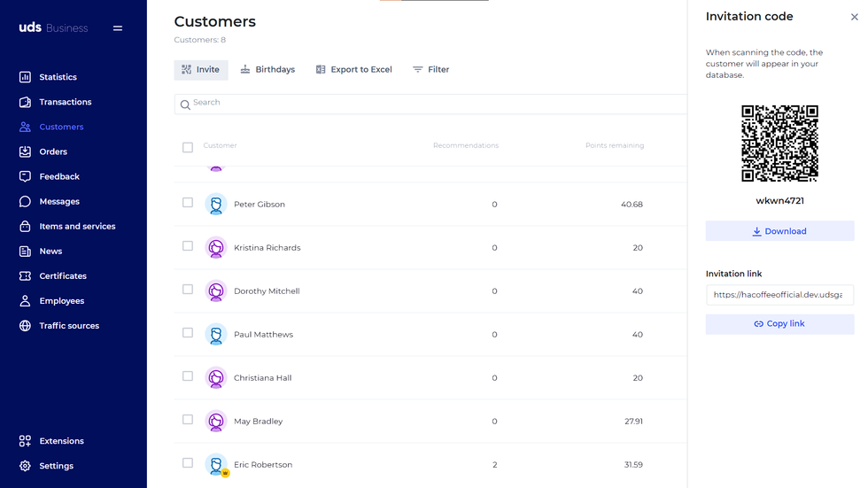Click the Points remaining column header

tap(615, 145)
